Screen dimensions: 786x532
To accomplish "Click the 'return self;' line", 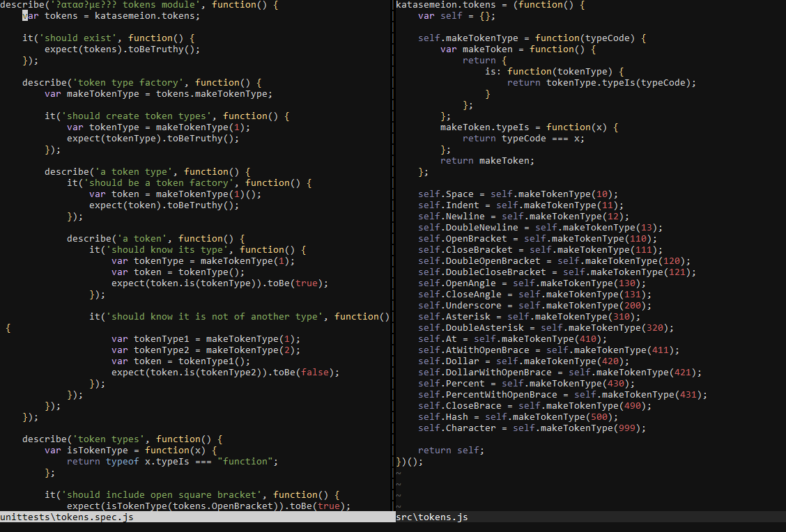I will 451,451.
